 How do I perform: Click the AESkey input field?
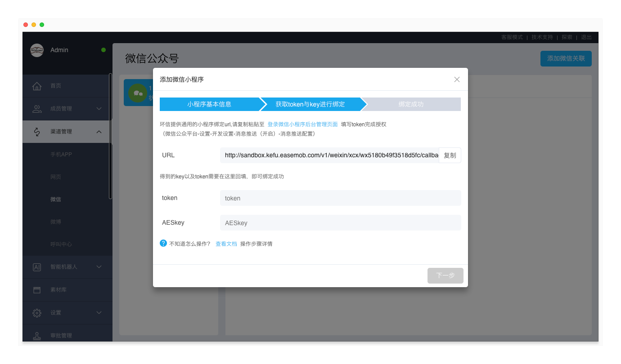(x=341, y=223)
